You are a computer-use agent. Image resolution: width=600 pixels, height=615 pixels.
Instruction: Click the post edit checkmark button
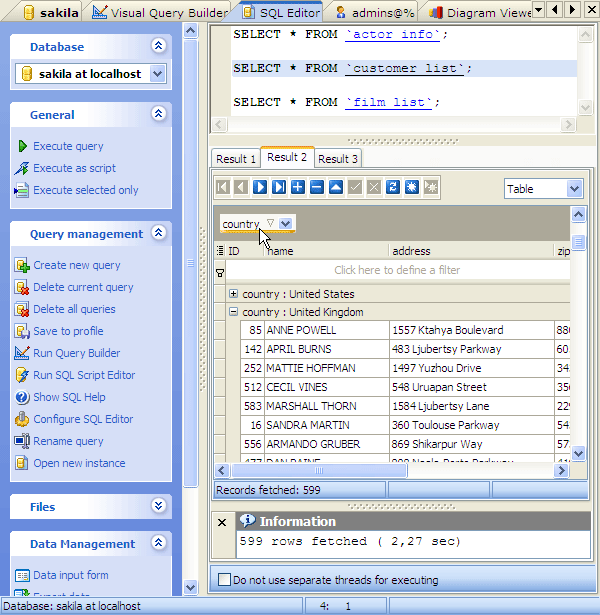[x=355, y=187]
